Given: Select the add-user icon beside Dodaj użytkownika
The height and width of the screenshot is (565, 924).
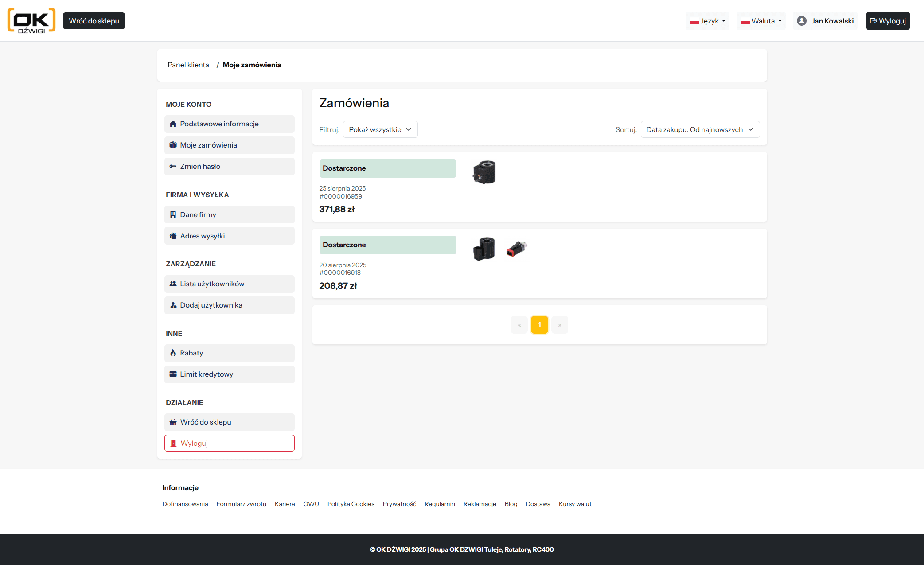Looking at the screenshot, I should [x=173, y=305].
